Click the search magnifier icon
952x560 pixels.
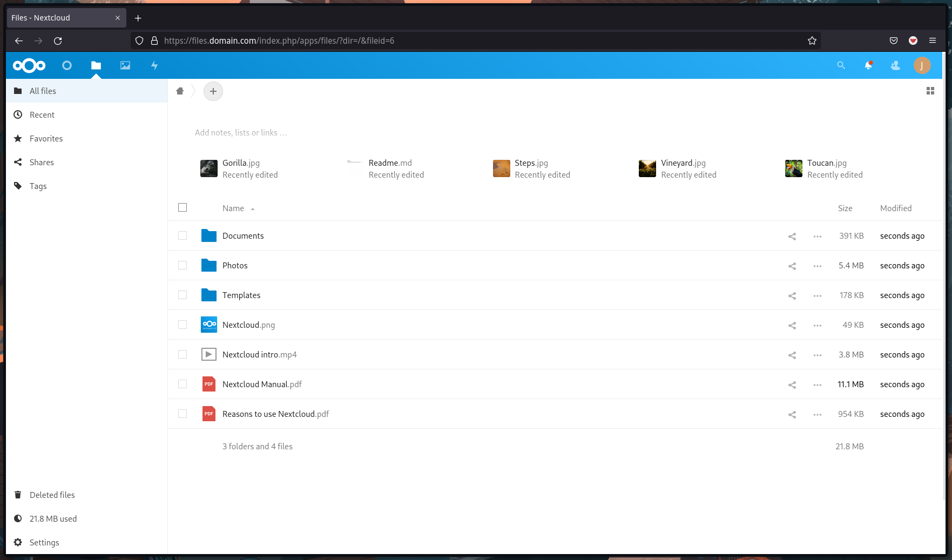841,65
